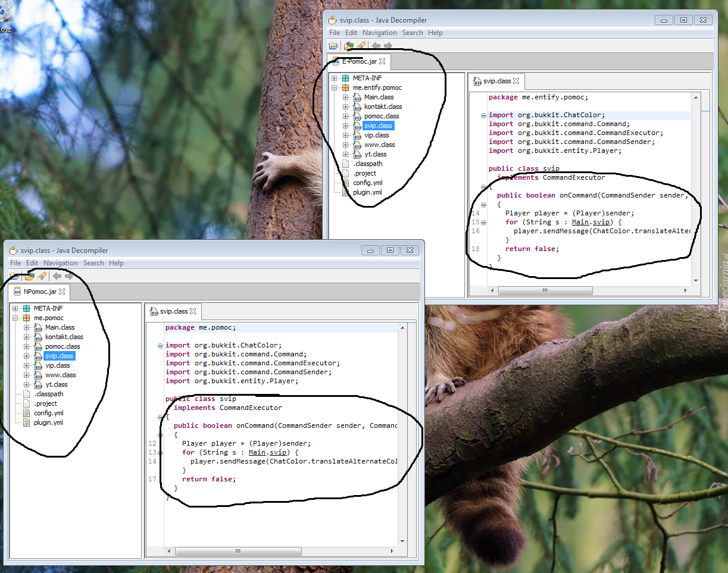This screenshot has height=573, width=728.
Task: Open Search menu in upper window
Action: [x=413, y=33]
